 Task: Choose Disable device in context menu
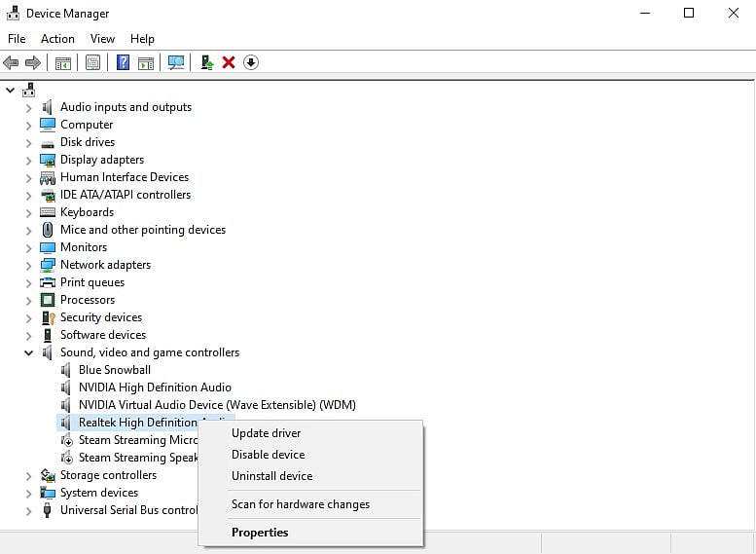[x=311, y=455]
